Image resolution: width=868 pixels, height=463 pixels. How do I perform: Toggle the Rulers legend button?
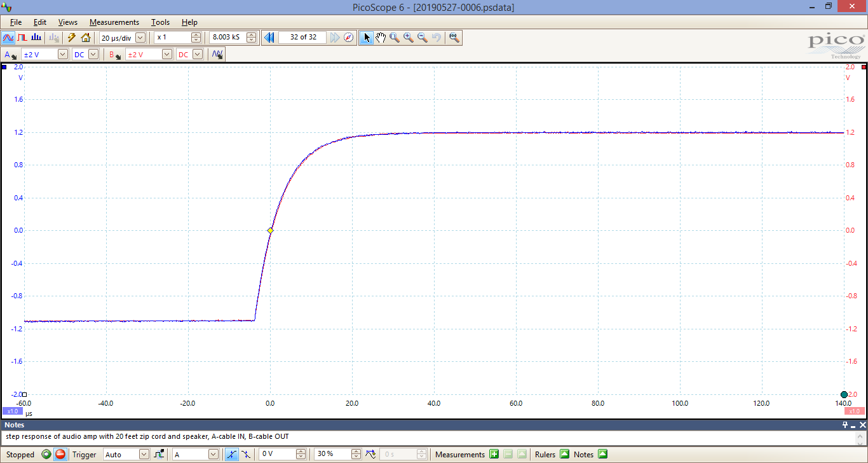564,455
